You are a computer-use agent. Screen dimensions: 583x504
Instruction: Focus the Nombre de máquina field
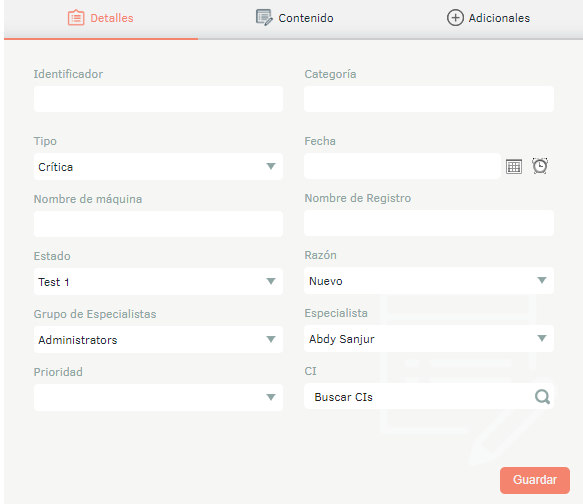[x=158, y=224]
